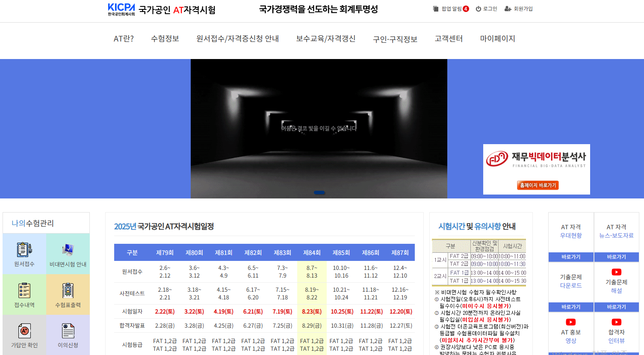Click the 로그인 power icon
Image resolution: width=644 pixels, height=355 pixels.
pos(479,8)
